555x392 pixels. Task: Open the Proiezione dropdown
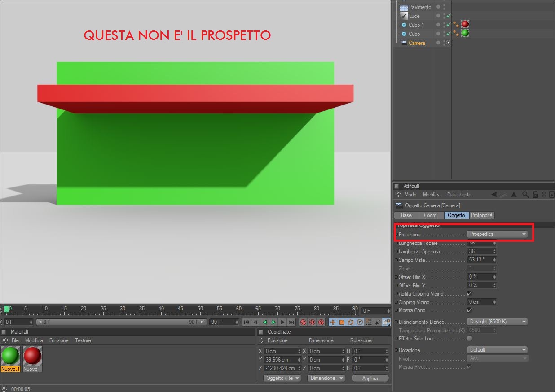[497, 234]
